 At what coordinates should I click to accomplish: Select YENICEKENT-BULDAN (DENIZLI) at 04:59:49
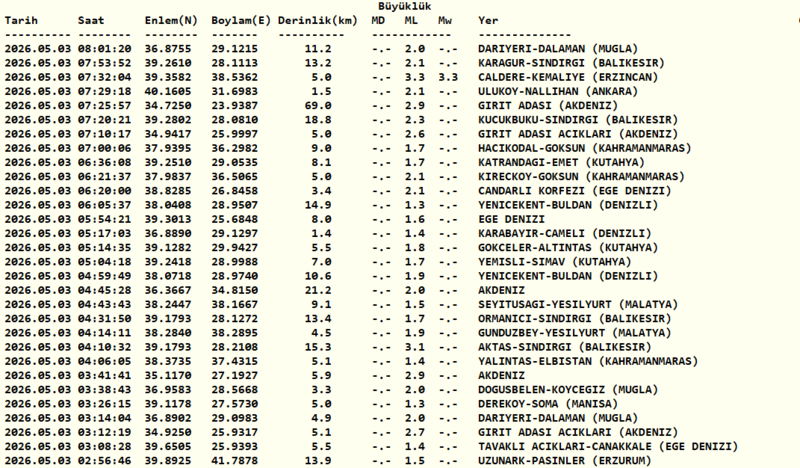[568, 276]
